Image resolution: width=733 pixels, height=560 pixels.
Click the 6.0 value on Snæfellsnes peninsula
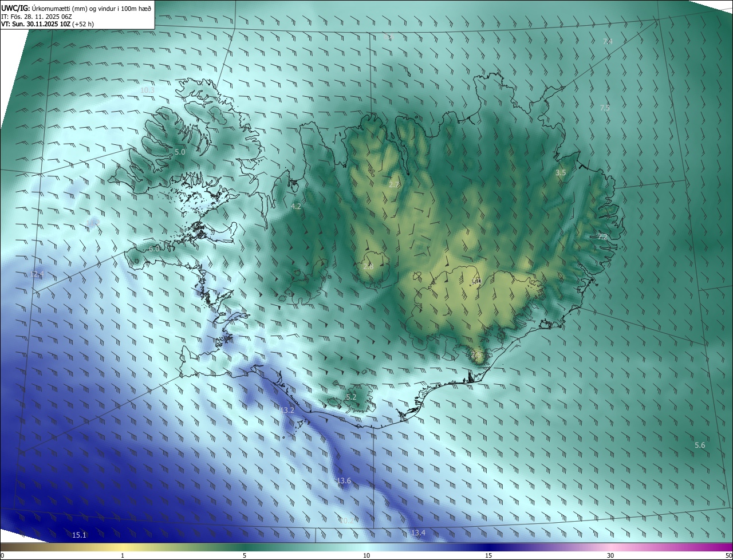(x=154, y=249)
